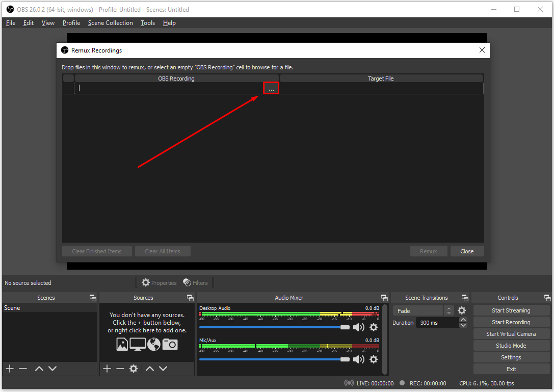The height and width of the screenshot is (392, 554).
Task: Undock the Scene Transitions panel
Action: pos(465,298)
